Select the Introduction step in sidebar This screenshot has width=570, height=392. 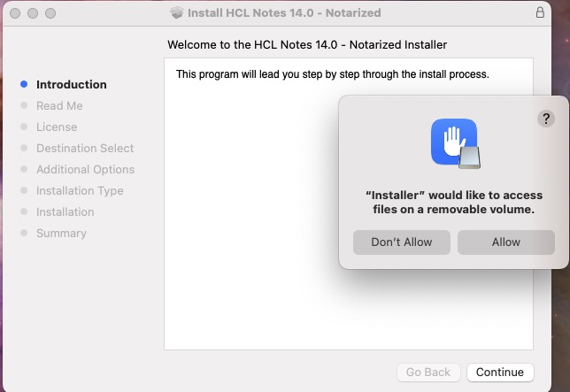click(71, 85)
